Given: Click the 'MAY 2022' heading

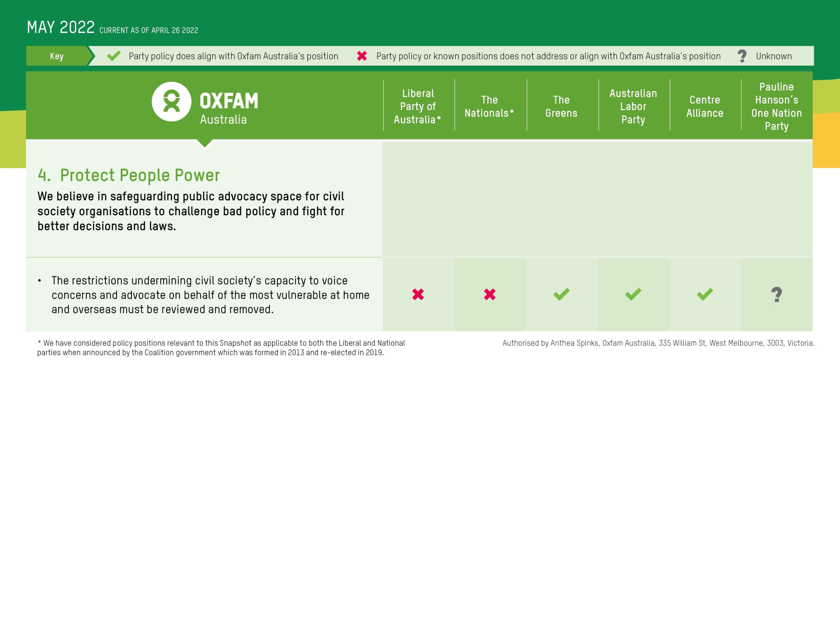Looking at the screenshot, I should (x=61, y=27).
